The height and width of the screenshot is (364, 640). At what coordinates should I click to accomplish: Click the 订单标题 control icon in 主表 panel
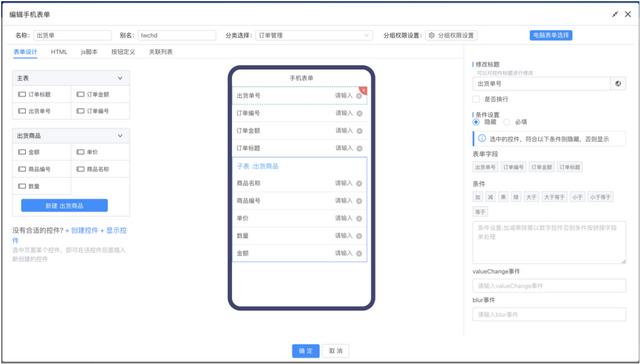[x=22, y=94]
